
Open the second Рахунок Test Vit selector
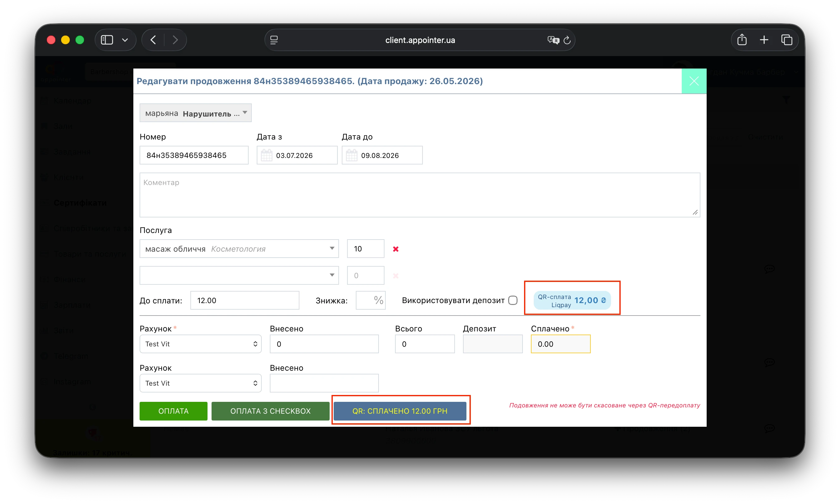coord(200,383)
